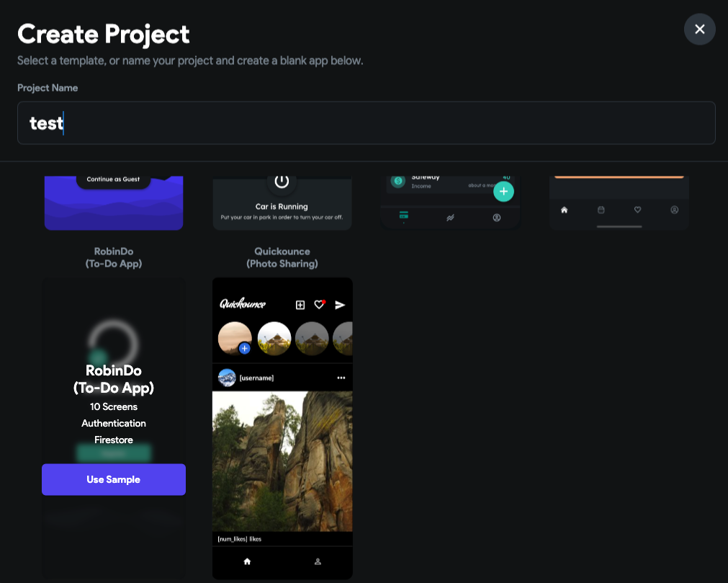Click the home icon in fourth template preview

(x=564, y=210)
